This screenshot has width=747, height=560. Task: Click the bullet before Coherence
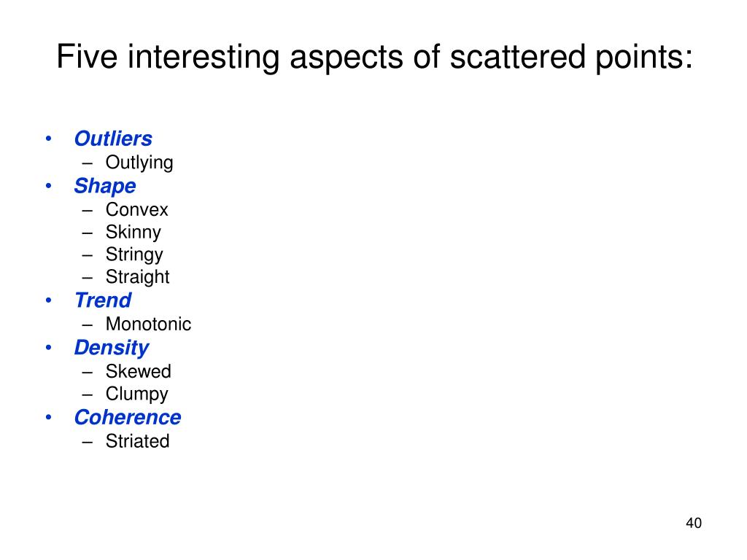point(48,418)
